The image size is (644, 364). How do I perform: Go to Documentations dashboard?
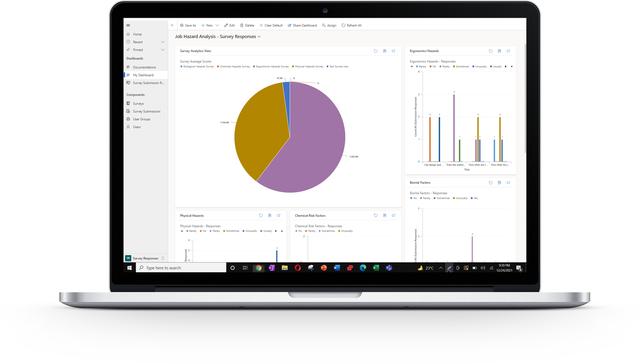(144, 67)
